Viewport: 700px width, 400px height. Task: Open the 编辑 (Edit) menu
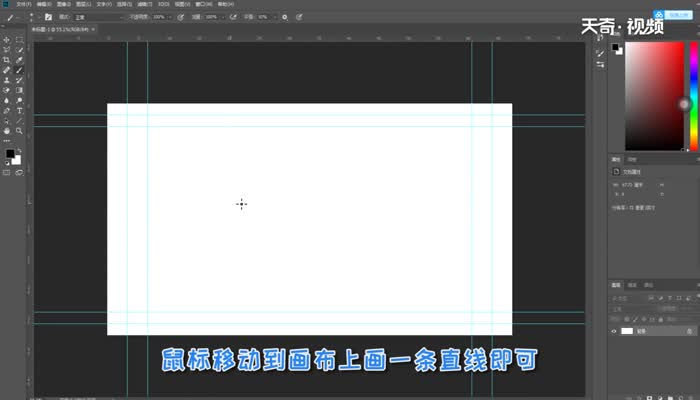(44, 4)
